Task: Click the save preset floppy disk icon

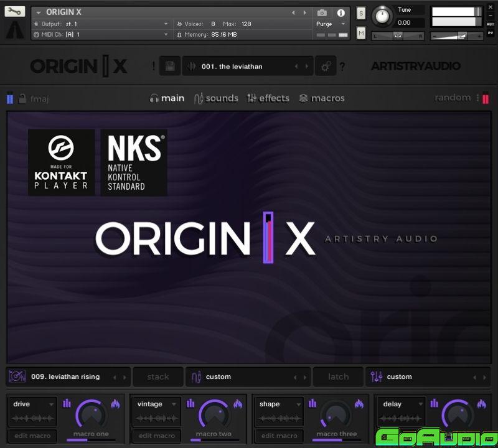Action: (x=170, y=67)
